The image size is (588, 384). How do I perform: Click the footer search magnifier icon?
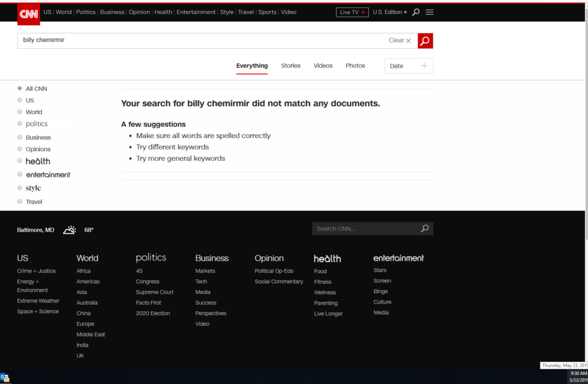pyautogui.click(x=424, y=229)
